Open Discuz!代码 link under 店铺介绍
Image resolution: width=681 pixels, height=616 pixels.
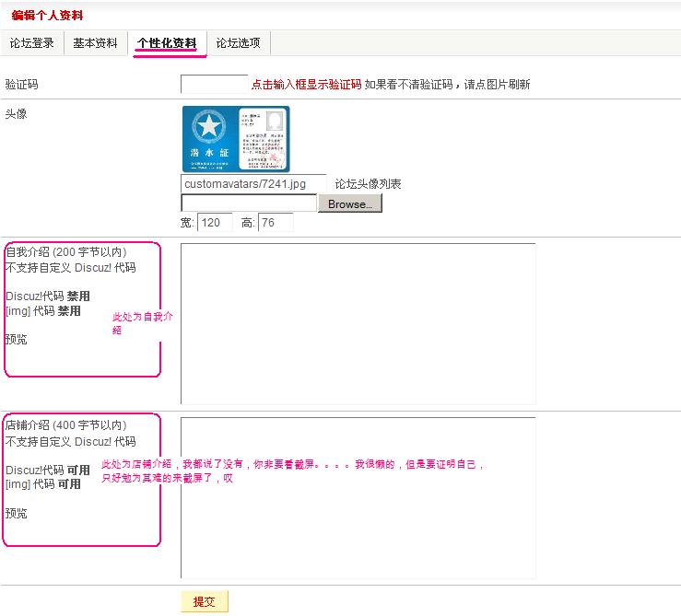tap(35, 471)
